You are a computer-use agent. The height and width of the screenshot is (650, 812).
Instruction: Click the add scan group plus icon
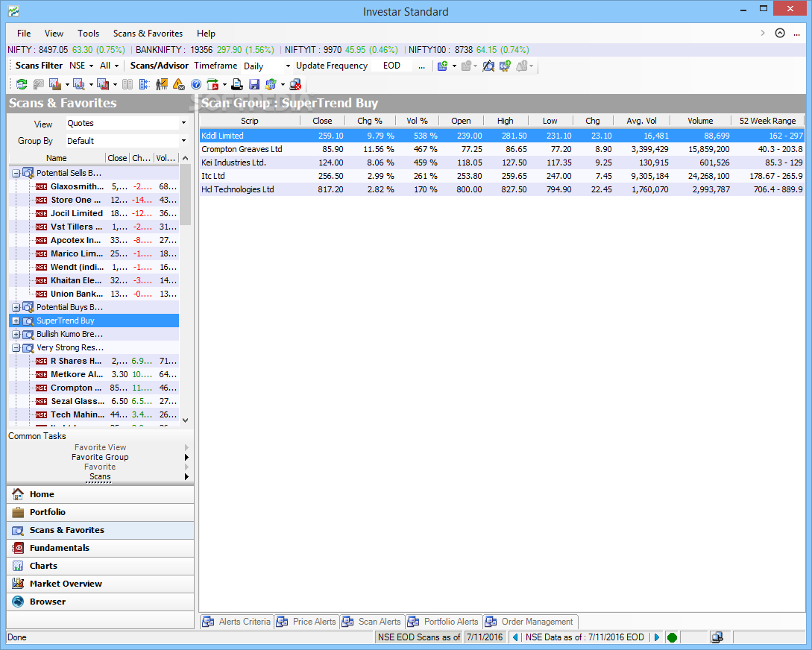click(505, 66)
